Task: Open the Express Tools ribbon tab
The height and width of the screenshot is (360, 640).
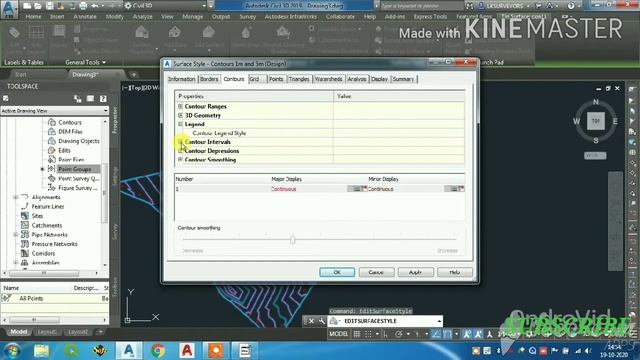Action: coord(430,17)
